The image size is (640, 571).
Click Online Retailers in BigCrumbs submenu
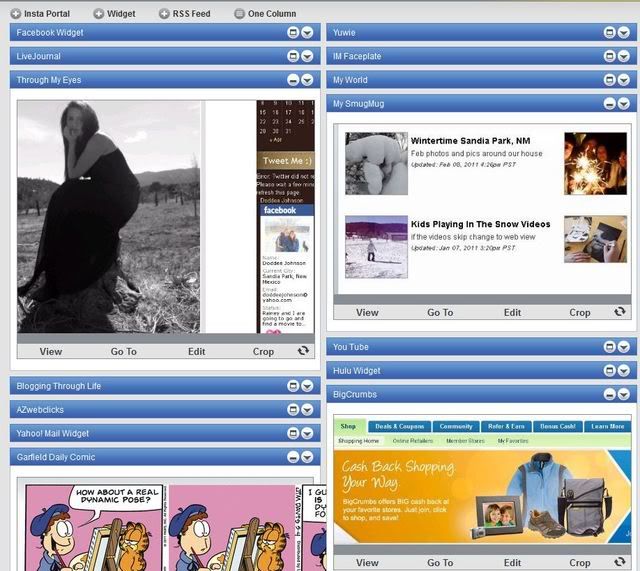pos(413,441)
